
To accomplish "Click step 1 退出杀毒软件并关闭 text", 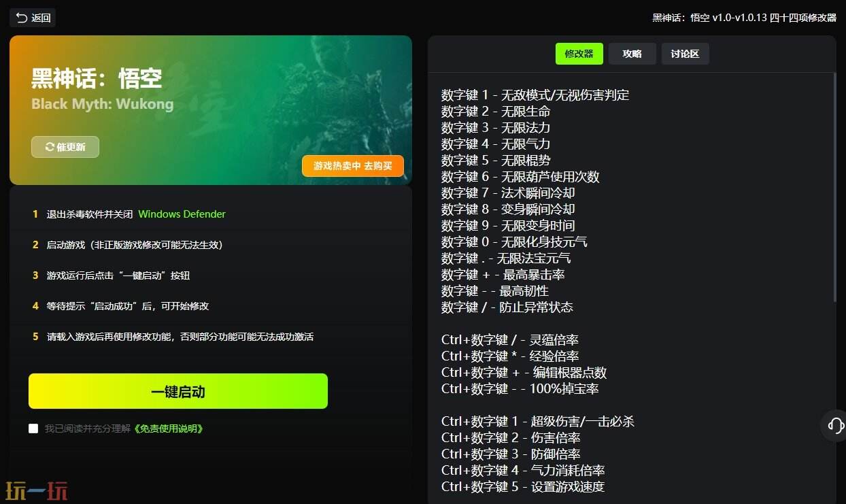I will (x=90, y=214).
